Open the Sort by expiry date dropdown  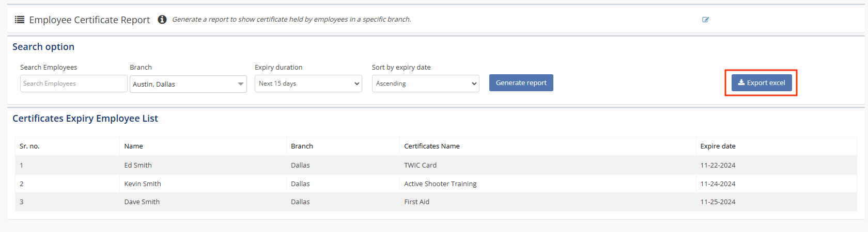(425, 84)
